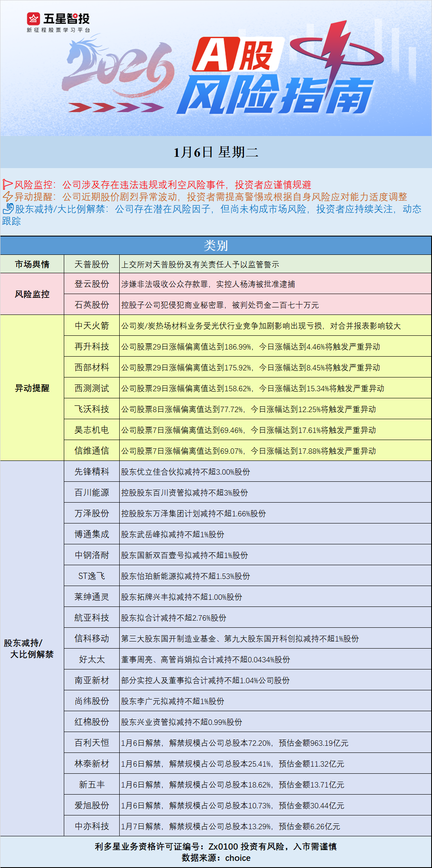
Task: Click the 预估金额11.32亿元 unlock description
Action: (x=233, y=764)
